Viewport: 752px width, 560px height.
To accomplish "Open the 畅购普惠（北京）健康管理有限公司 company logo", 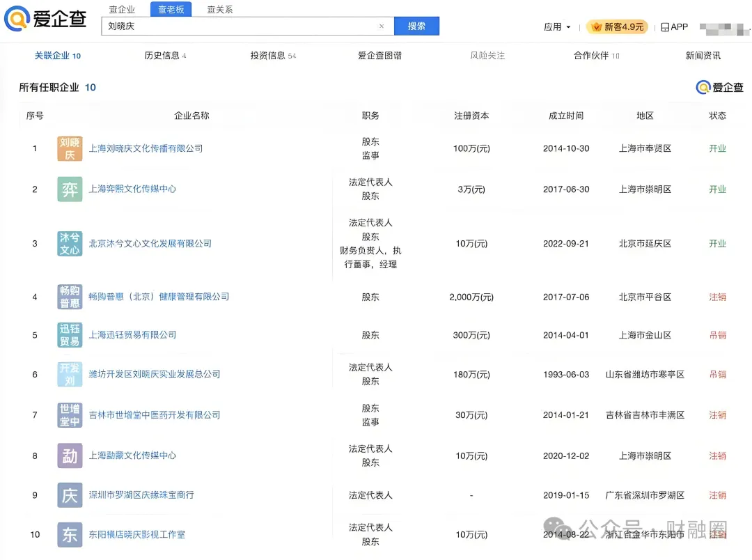I will [x=70, y=297].
